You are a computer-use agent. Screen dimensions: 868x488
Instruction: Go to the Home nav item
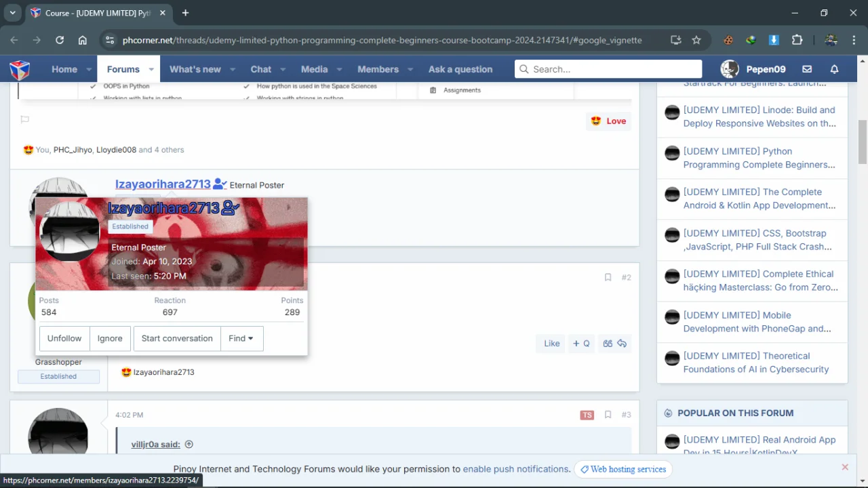(x=64, y=69)
